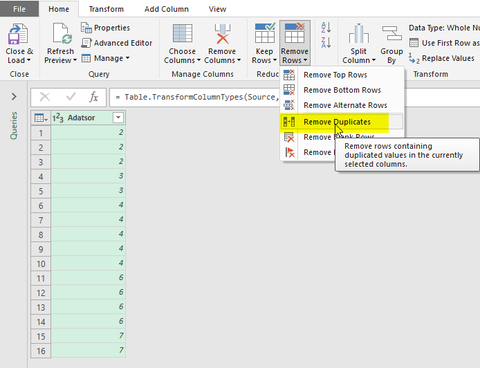The width and height of the screenshot is (480, 368).
Task: Expand Close & Load dropdown arrow
Action: pos(29,60)
